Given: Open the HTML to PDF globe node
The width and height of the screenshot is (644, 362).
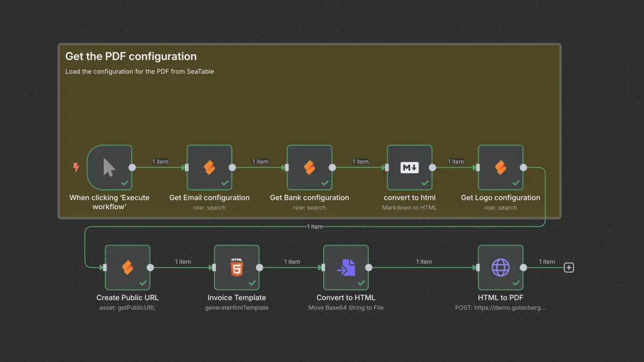Looking at the screenshot, I should (501, 267).
